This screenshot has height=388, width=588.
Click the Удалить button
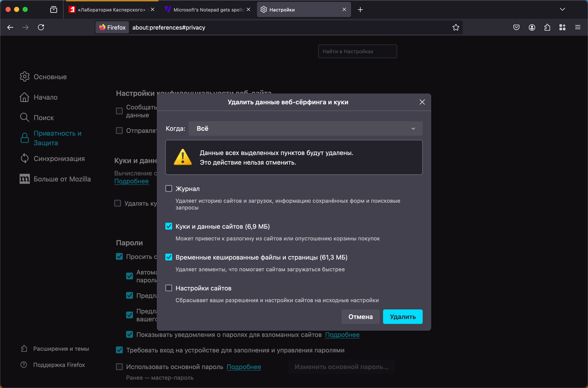403,317
